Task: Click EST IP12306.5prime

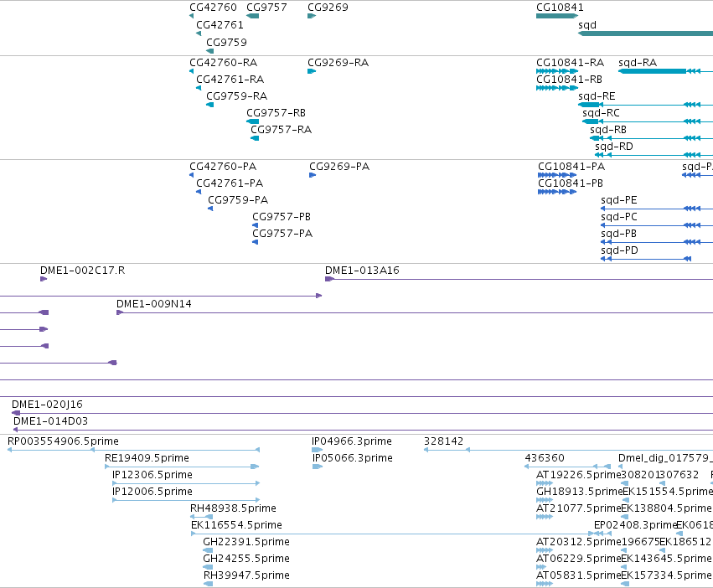Action: 152,475
